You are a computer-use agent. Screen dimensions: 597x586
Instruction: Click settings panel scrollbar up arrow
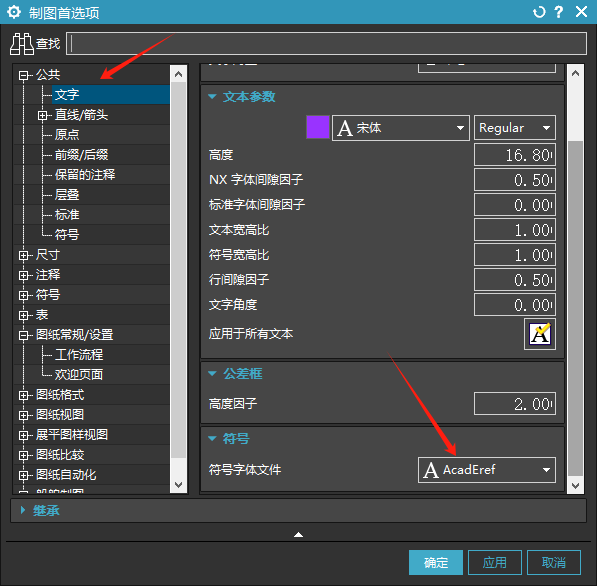575,73
